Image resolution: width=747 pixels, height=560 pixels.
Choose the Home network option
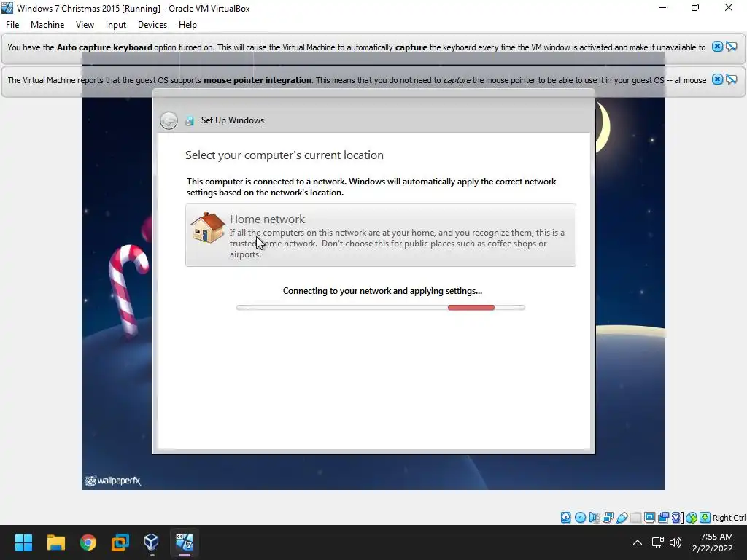point(381,236)
